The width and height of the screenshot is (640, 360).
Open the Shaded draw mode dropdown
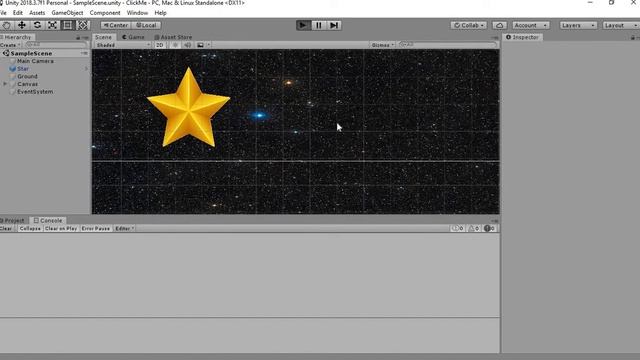pyautogui.click(x=122, y=45)
